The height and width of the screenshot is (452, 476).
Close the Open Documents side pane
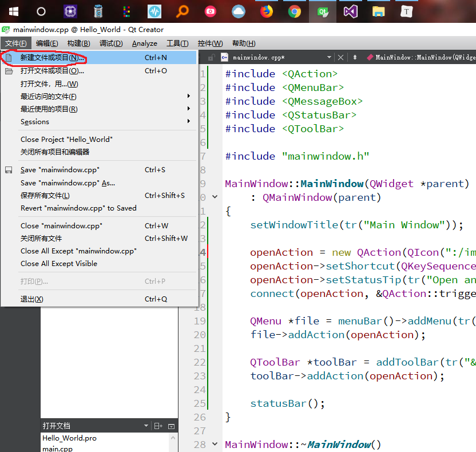pyautogui.click(x=171, y=426)
